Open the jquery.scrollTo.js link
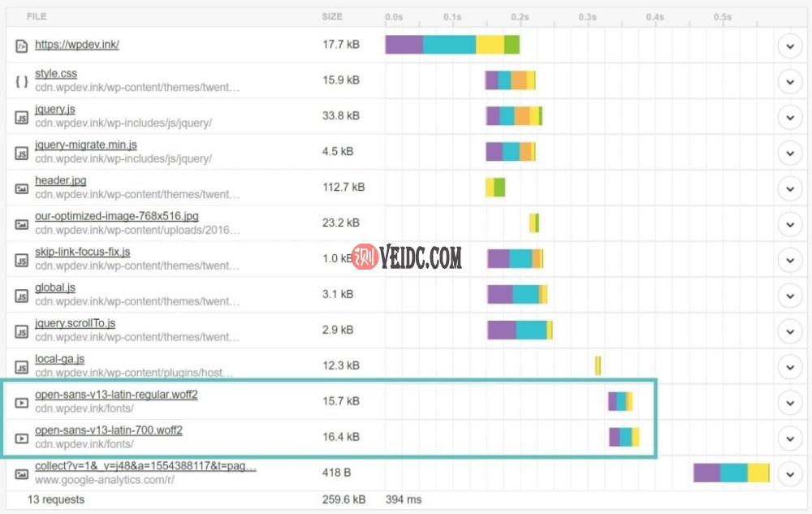 click(x=75, y=323)
